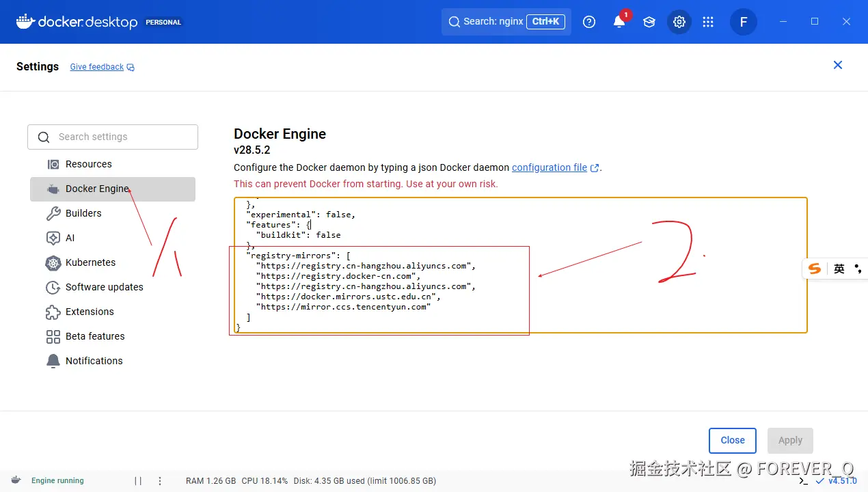Click the Docker Engine whale icon in sidebar
Viewport: 868px width, 492px height.
(53, 189)
